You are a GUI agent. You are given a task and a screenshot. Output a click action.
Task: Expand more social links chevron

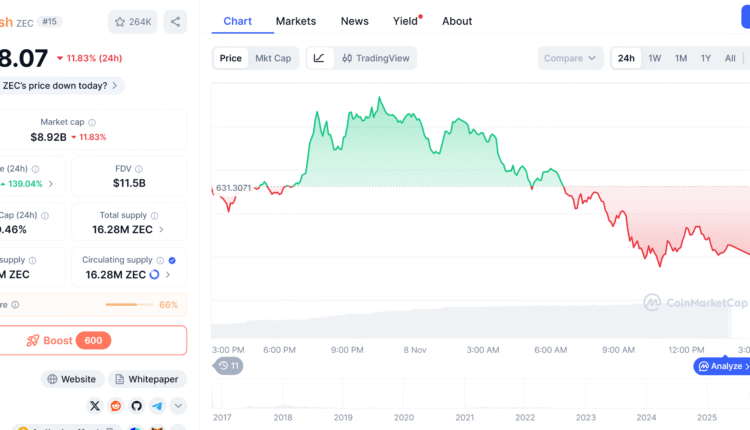click(x=178, y=405)
